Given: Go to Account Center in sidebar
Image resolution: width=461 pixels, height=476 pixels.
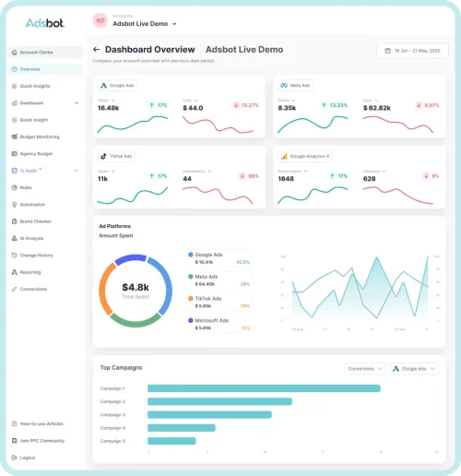Looking at the screenshot, I should pos(45,53).
